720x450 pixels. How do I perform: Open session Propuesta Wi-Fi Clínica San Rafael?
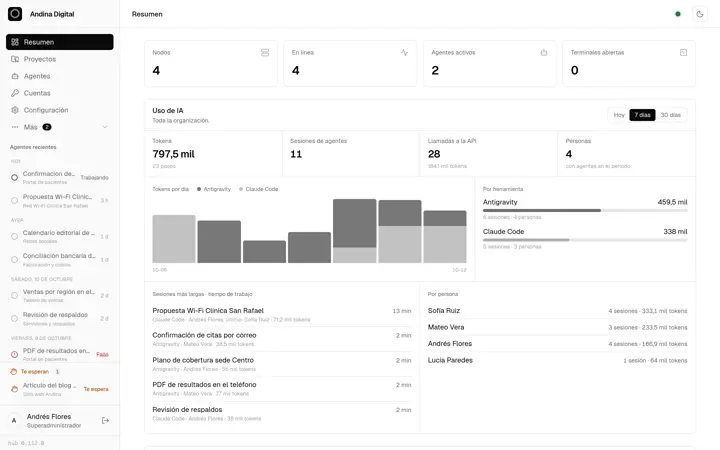pos(281,315)
